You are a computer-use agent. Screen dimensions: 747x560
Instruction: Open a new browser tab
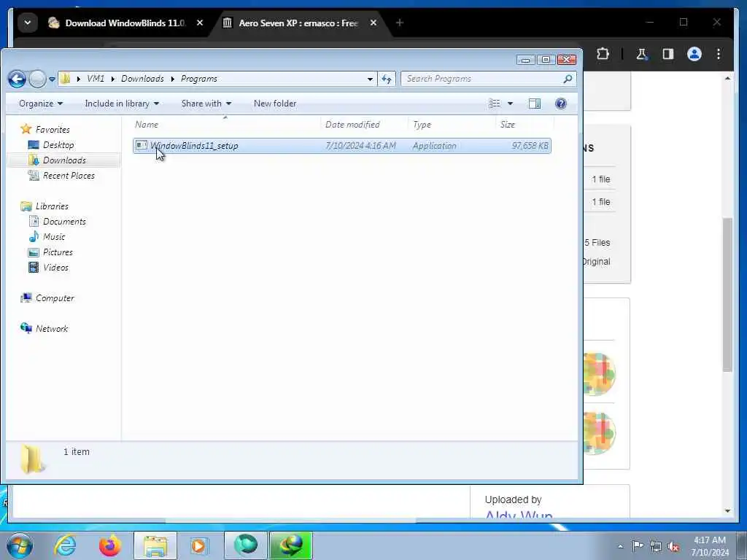coord(400,23)
